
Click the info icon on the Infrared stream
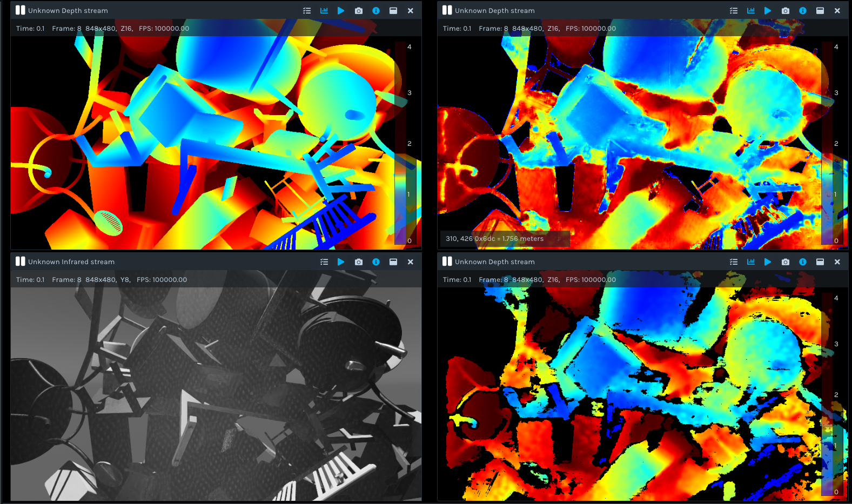coord(376,262)
